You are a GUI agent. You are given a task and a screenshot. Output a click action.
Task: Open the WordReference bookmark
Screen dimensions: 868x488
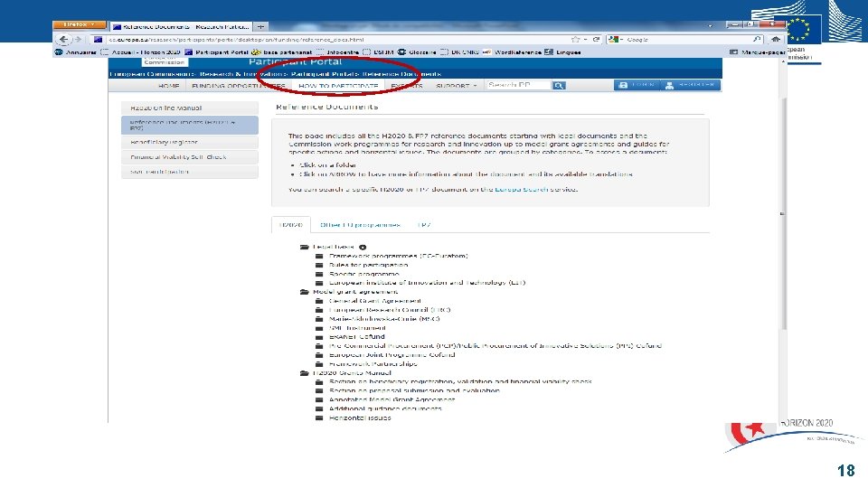pyautogui.click(x=512, y=52)
